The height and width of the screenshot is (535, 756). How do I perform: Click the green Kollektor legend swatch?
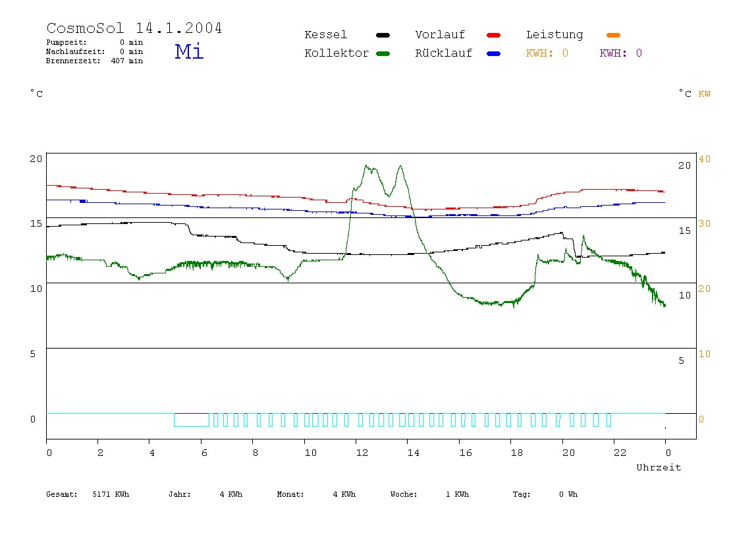point(383,53)
